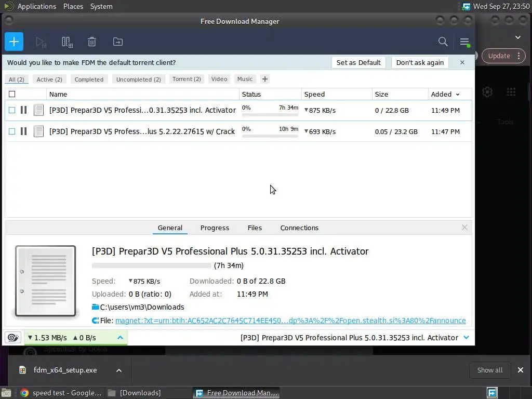Click the FDM tray icon in top panel
This screenshot has height=399, width=532.
(466, 6)
